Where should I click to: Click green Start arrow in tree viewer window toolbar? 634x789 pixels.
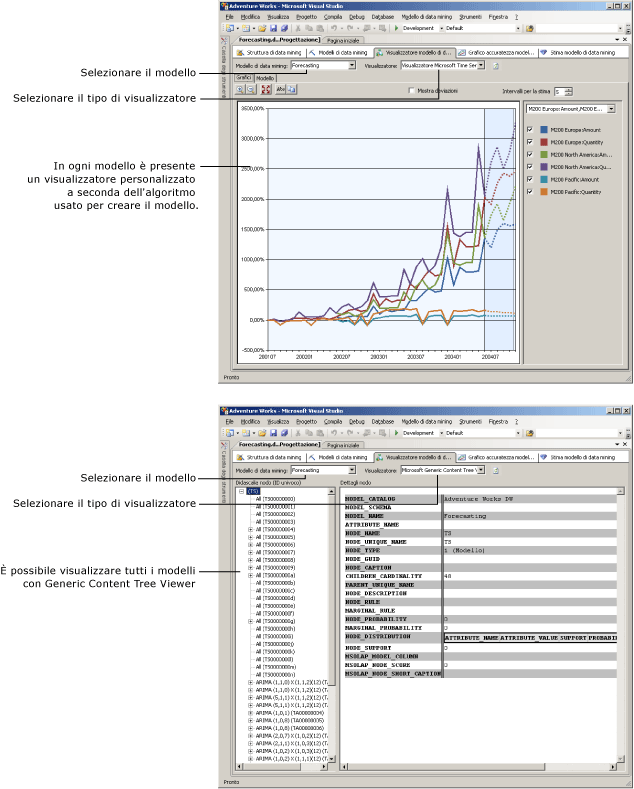tap(397, 433)
